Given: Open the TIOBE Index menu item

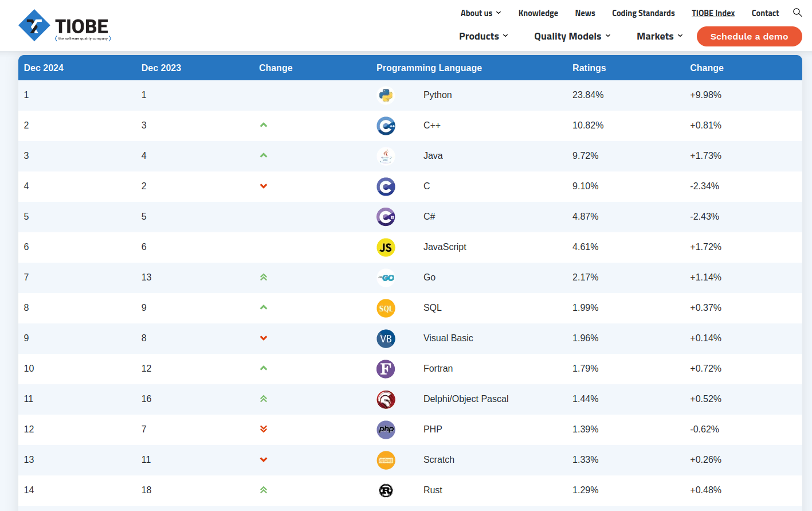Looking at the screenshot, I should [713, 13].
